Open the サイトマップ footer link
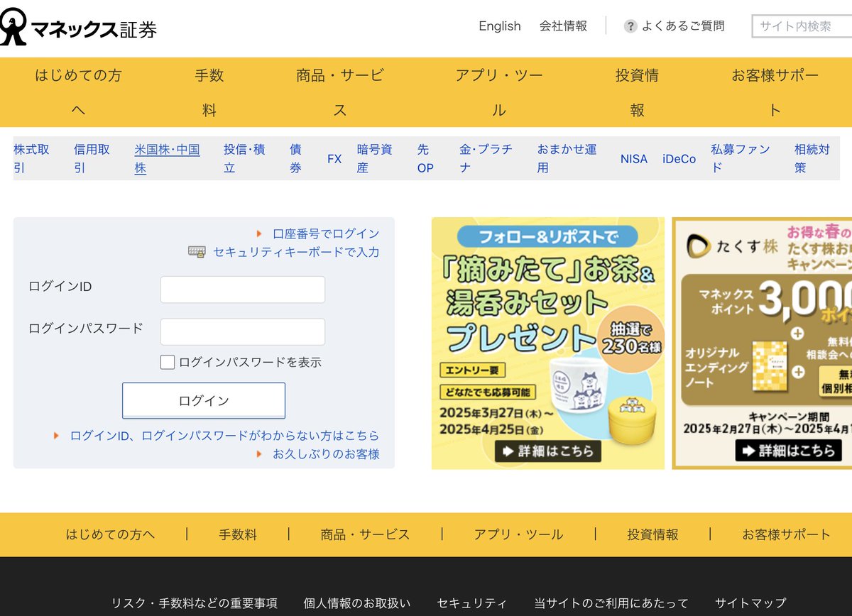Viewport: 852px width, 616px height. point(750,603)
